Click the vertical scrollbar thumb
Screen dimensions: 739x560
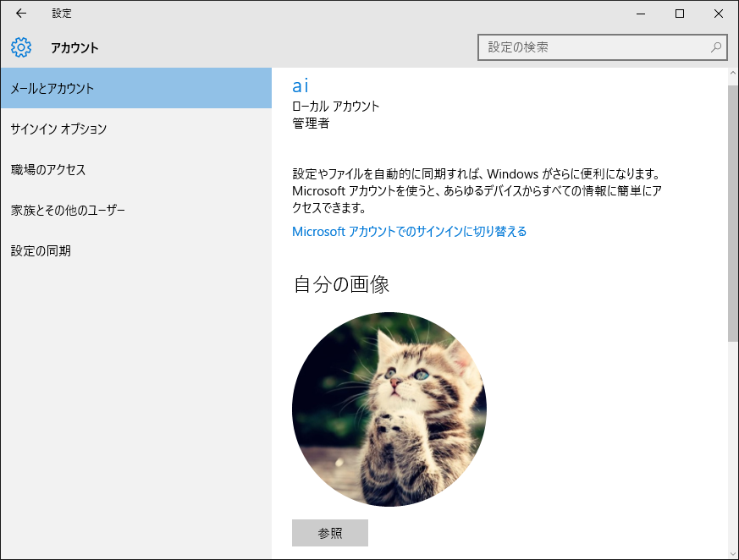(732, 211)
